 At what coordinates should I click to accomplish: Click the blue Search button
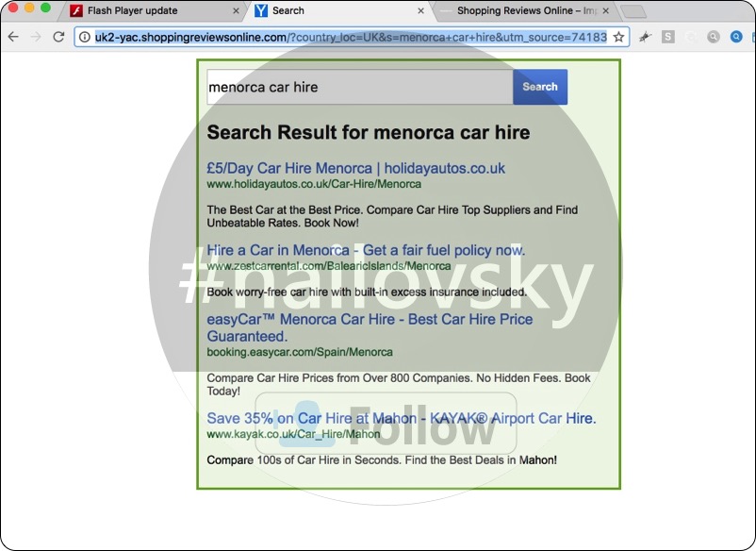tap(540, 87)
